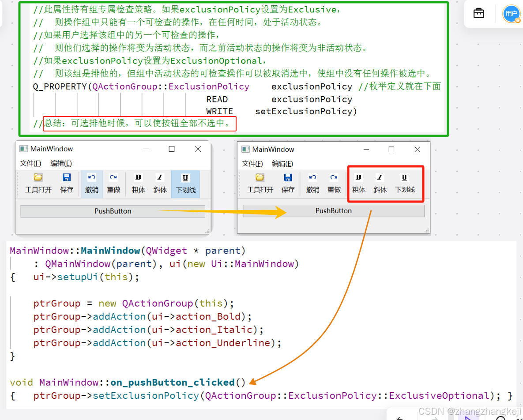Click the '//此属性持有组专属检查策略' comment line
This screenshot has width=523, height=420.
tap(187, 9)
